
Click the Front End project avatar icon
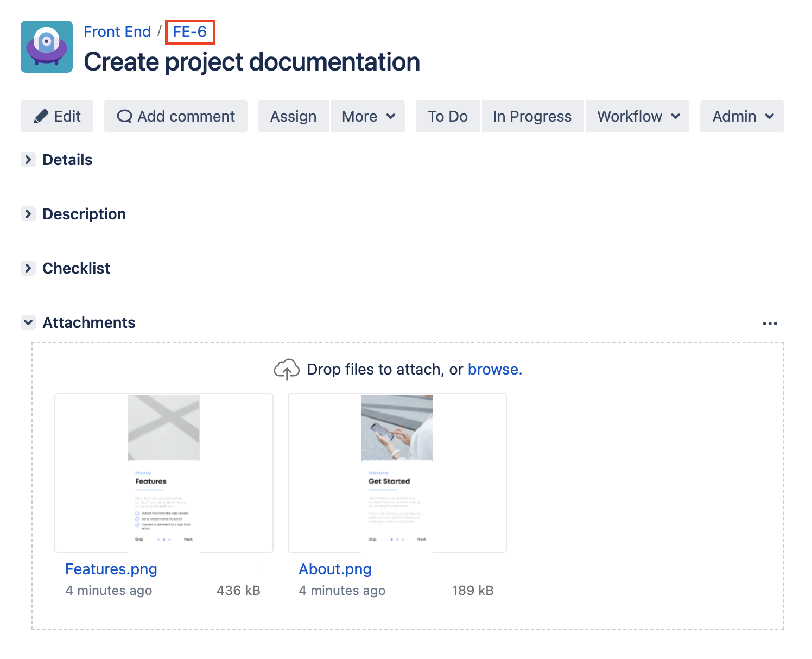click(47, 47)
